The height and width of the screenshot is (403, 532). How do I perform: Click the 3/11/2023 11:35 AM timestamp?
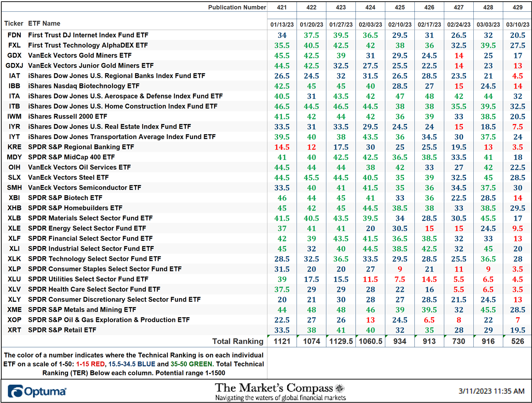491,391
